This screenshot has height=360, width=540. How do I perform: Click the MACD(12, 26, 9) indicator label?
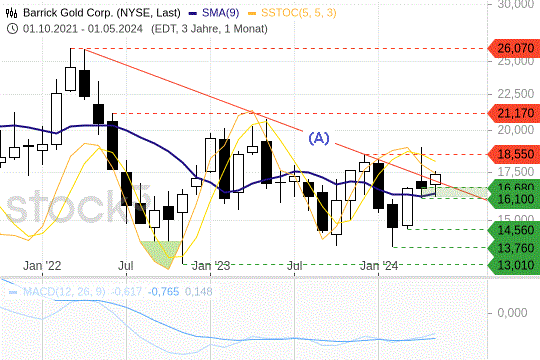click(64, 292)
